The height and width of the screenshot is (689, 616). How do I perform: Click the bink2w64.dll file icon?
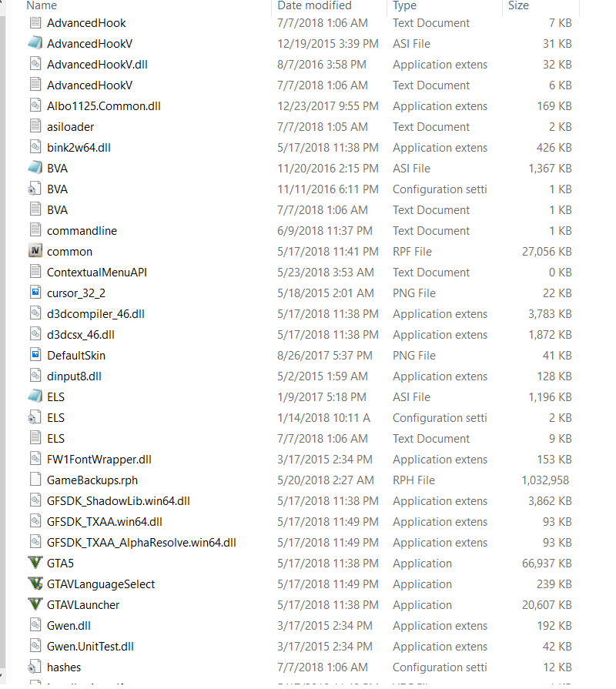(35, 147)
